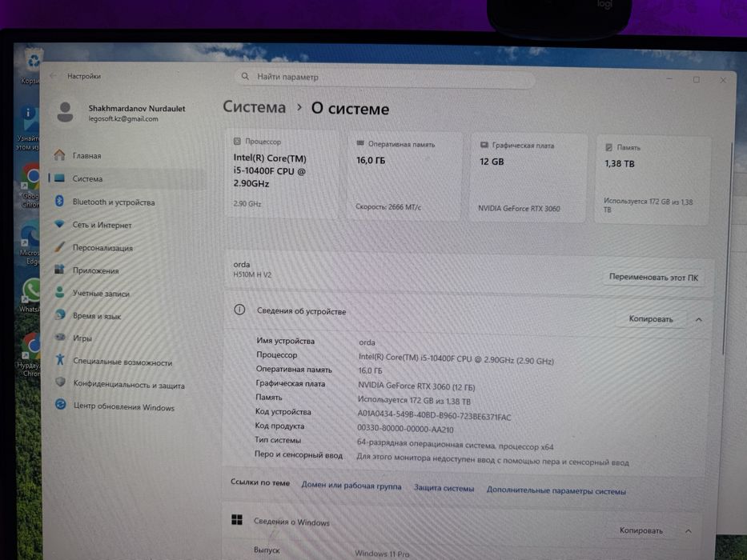Open Защита системы link
Screen dimensions: 747x560
click(444, 488)
